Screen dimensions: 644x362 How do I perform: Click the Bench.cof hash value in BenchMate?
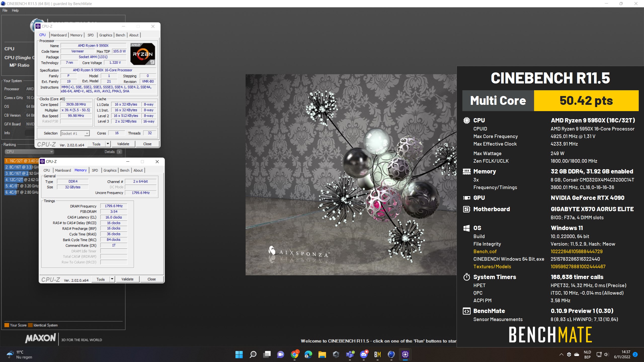click(x=577, y=251)
